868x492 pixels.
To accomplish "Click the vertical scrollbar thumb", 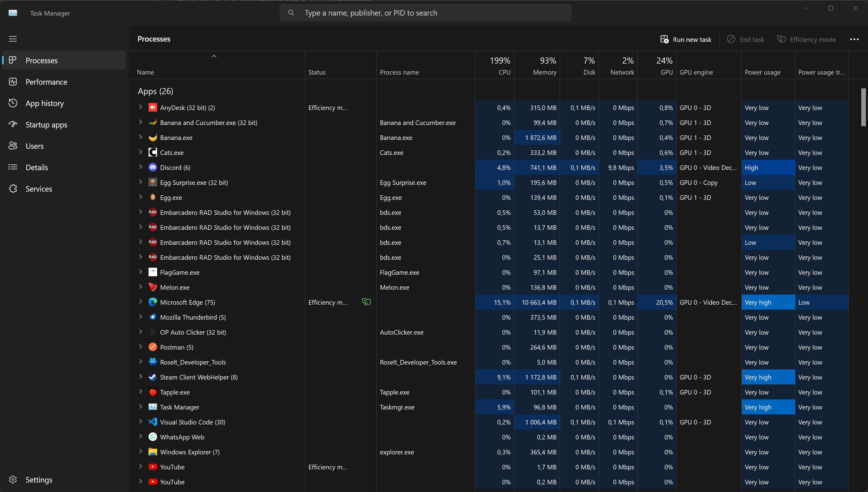I will click(863, 107).
